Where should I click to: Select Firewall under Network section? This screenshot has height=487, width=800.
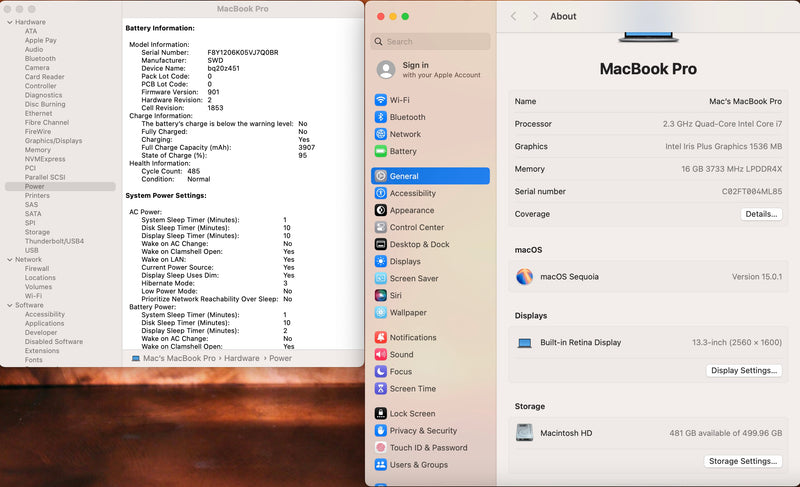pyautogui.click(x=37, y=269)
